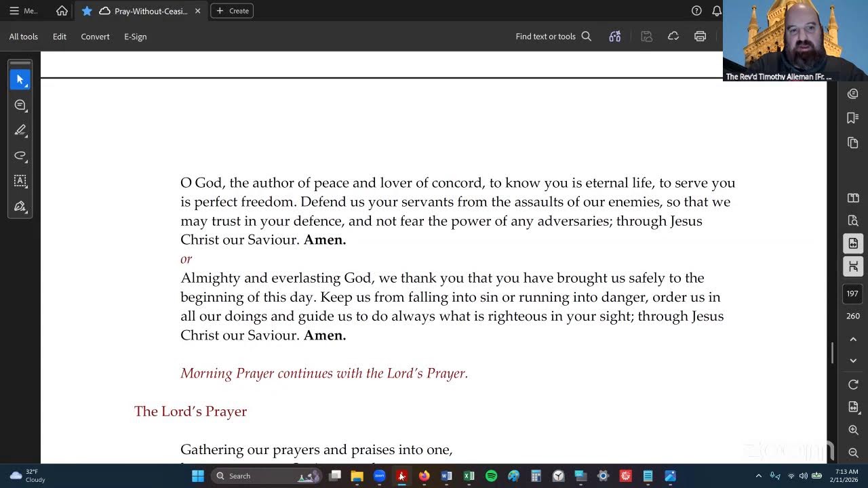This screenshot has width=868, height=488.
Task: Click 'Morning Prayer continues with the Lord's Prayer.'
Action: tap(324, 373)
